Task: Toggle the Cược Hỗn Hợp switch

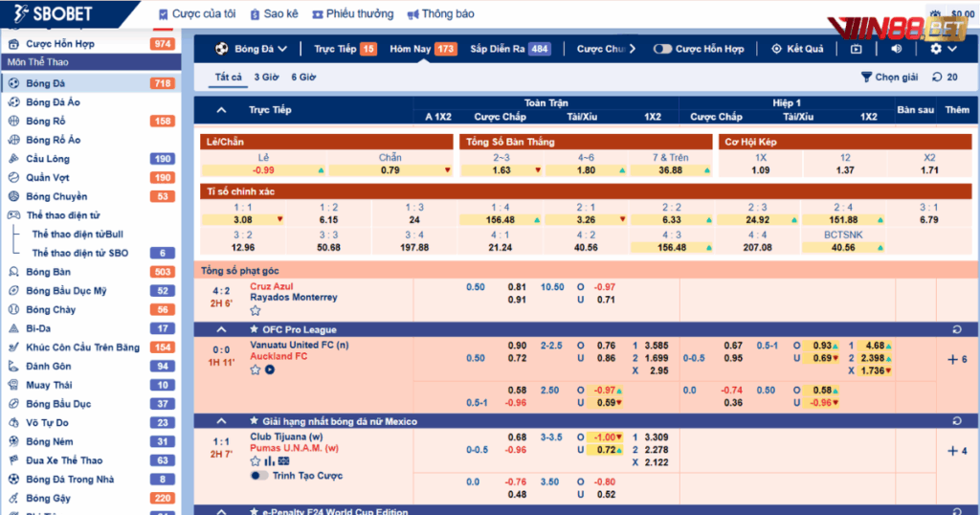Action: click(x=662, y=49)
